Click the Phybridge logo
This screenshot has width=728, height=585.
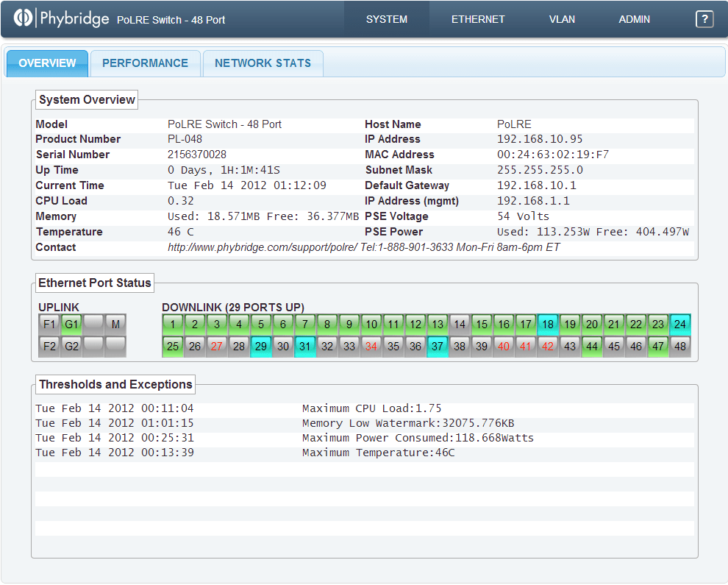(x=61, y=18)
